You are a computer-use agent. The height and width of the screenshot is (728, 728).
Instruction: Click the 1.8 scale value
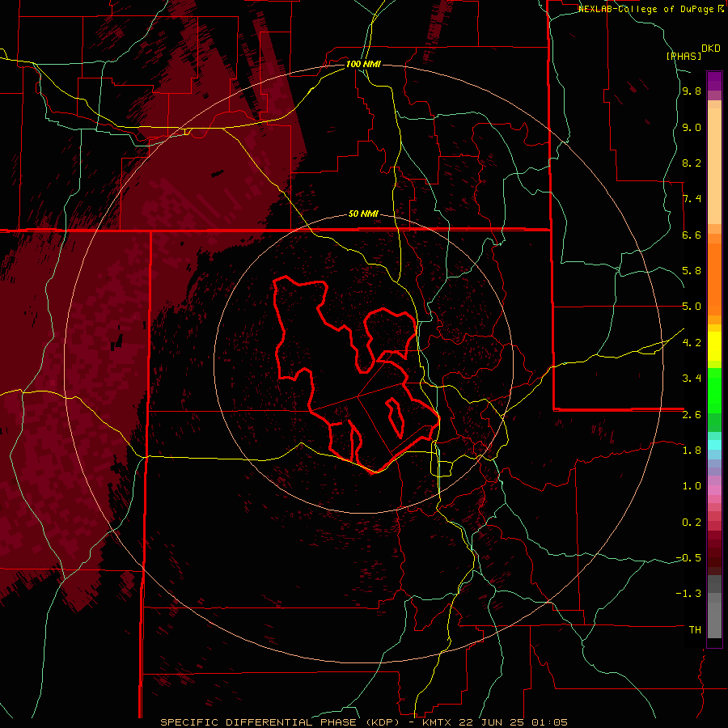tap(692, 450)
